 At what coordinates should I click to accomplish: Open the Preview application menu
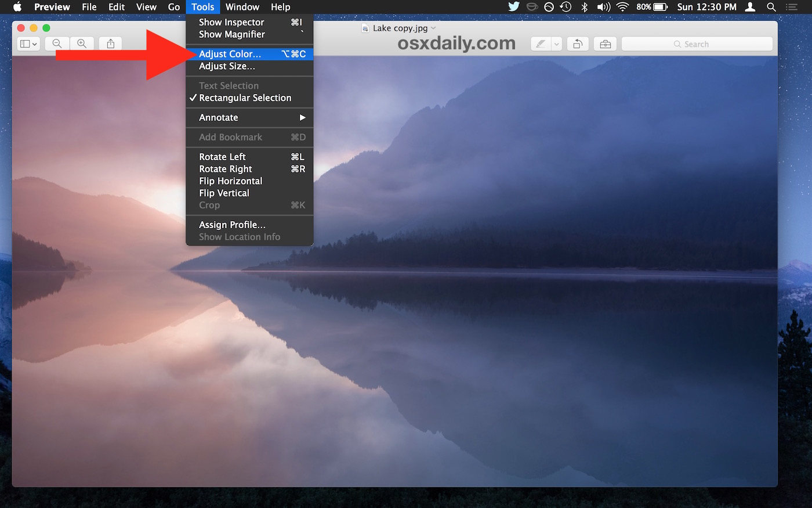(x=52, y=7)
